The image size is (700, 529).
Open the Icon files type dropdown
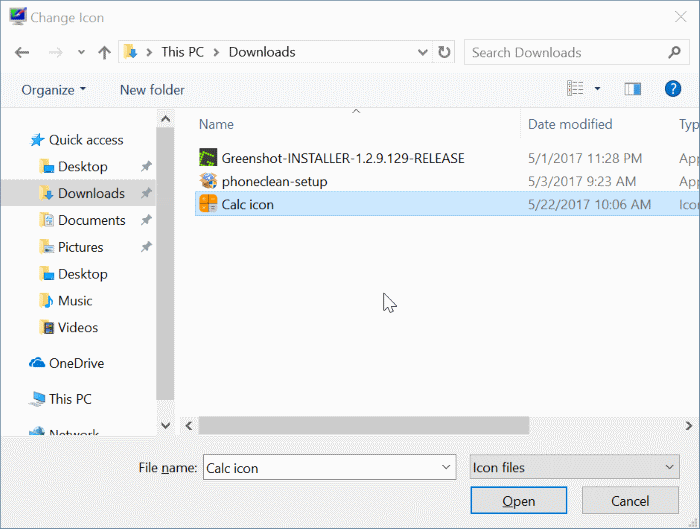575,467
